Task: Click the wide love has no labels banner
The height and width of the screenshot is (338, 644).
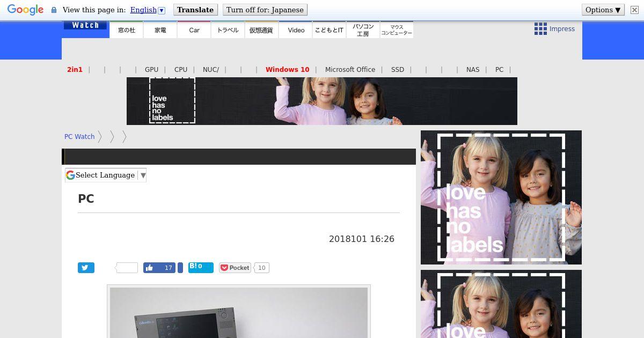Action: (x=322, y=101)
